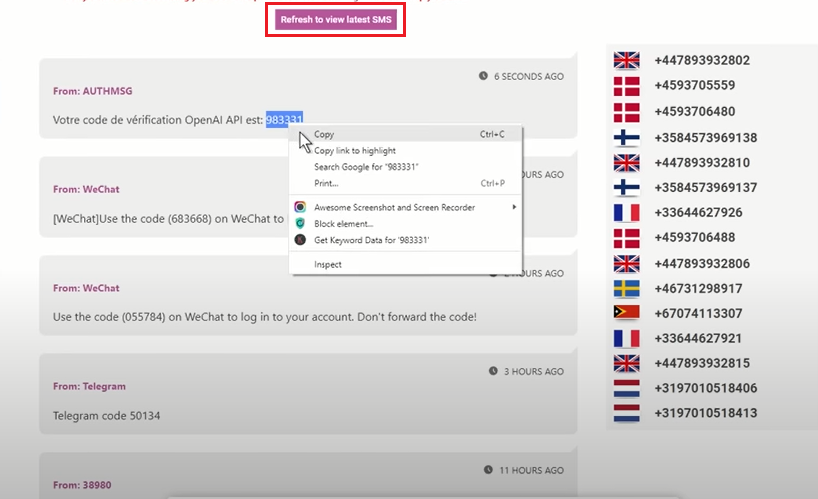Viewport: 818px width, 499px height.
Task: Expand Awesome Screenshot and Screen Recorder submenu arrow
Action: click(515, 208)
